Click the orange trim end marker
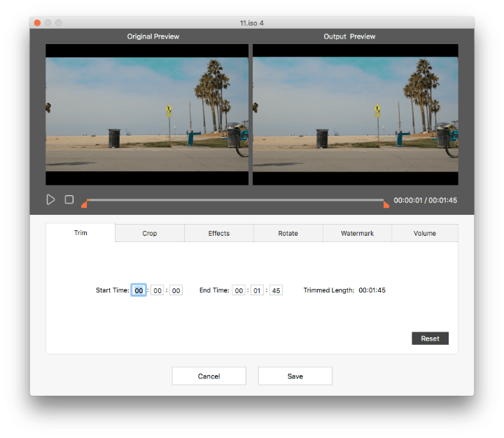Image resolution: width=504 pixels, height=438 pixels. coord(386,204)
